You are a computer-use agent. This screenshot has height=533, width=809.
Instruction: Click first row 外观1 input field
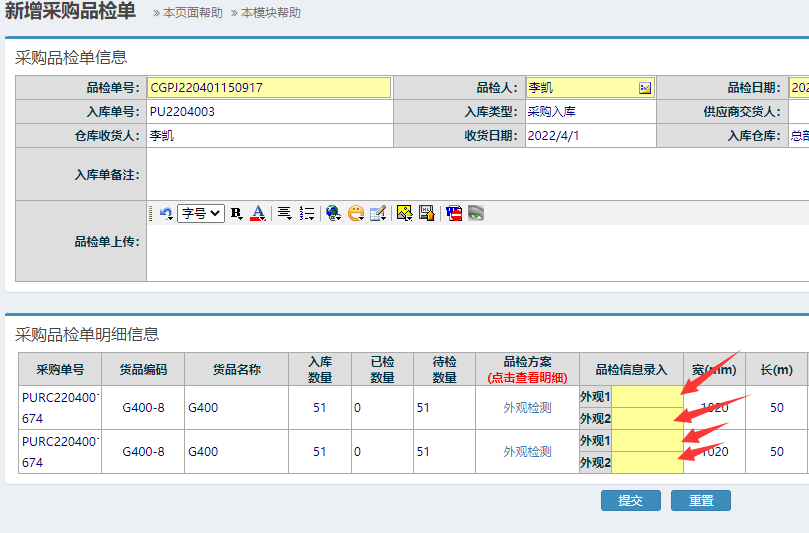(x=647, y=397)
